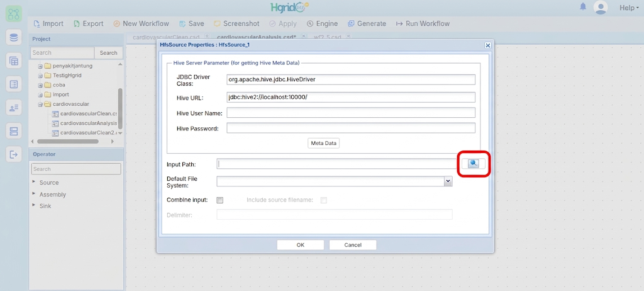Expand the import folder
The image size is (644, 291).
point(40,94)
